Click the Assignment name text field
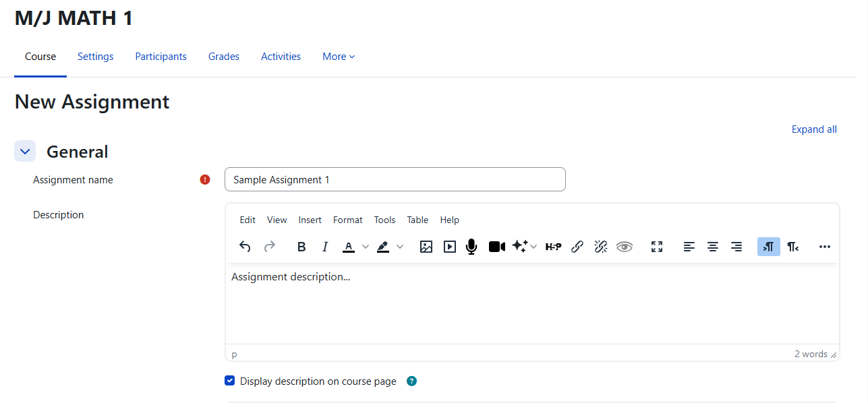 point(395,180)
